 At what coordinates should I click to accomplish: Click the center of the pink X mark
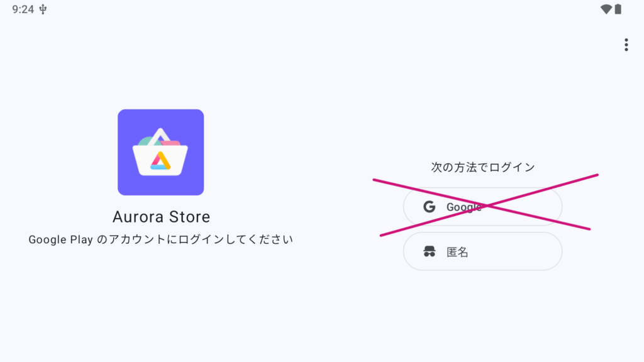coord(487,206)
